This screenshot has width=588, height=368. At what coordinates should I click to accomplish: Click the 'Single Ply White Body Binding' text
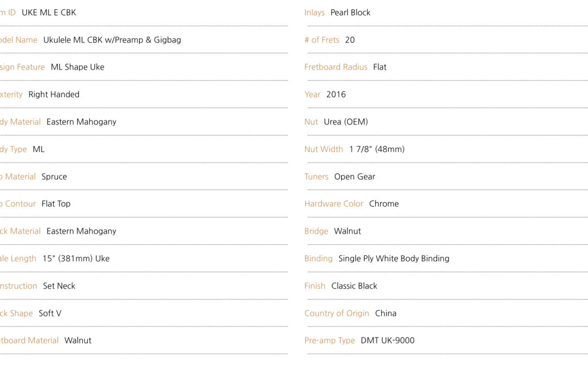(x=394, y=259)
